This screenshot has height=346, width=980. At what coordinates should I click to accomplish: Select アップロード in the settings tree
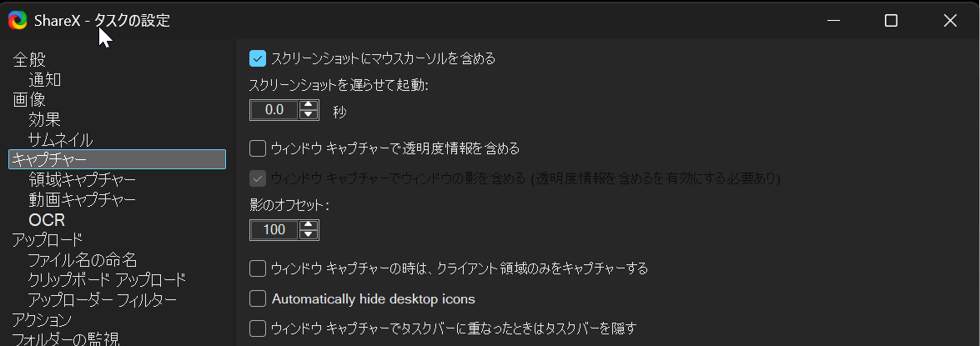(x=47, y=240)
